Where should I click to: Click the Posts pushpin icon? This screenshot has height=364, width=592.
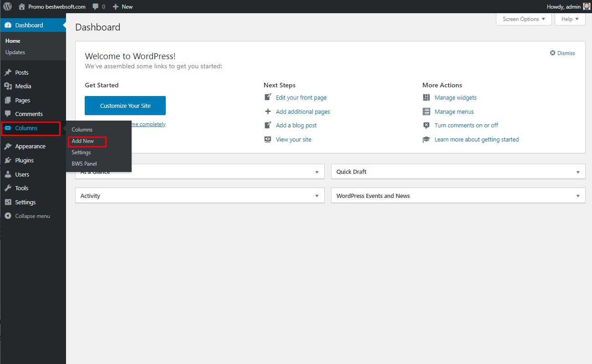[x=8, y=72]
